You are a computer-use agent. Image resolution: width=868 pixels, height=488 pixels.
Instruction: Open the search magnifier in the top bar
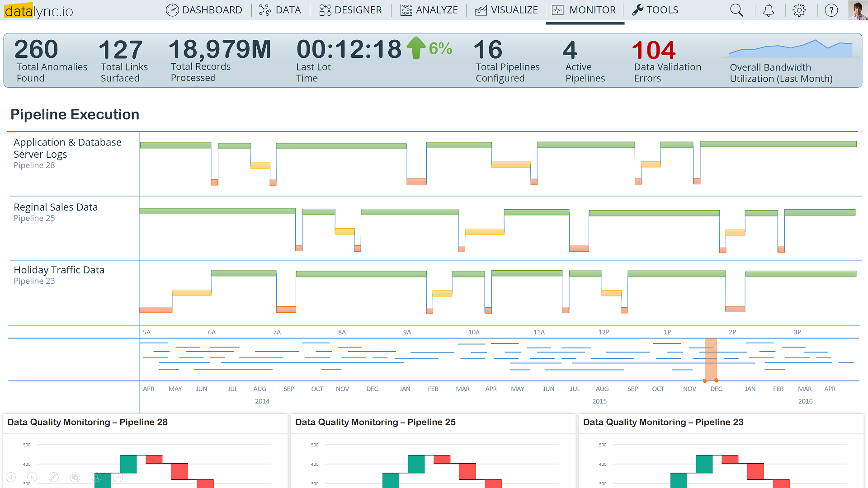pyautogui.click(x=736, y=10)
